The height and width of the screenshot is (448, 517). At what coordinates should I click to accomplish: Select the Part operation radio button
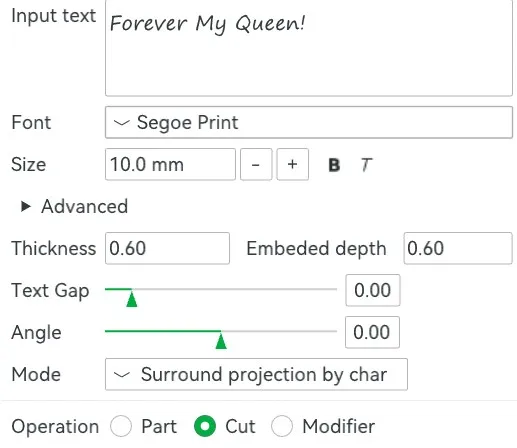pyautogui.click(x=121, y=426)
